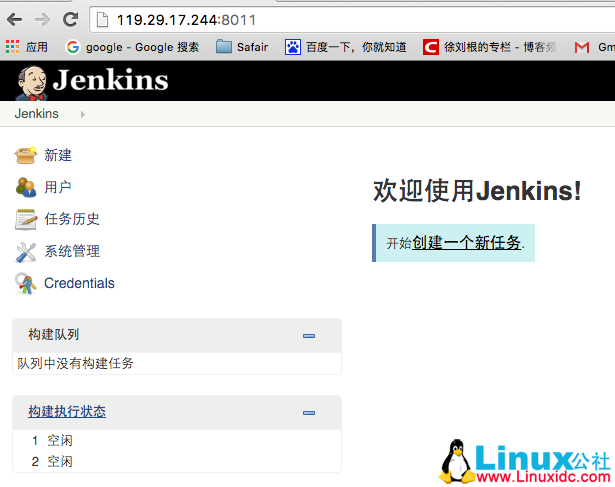This screenshot has width=615, height=487.
Task: Open the 新建 new item link
Action: coord(58,155)
